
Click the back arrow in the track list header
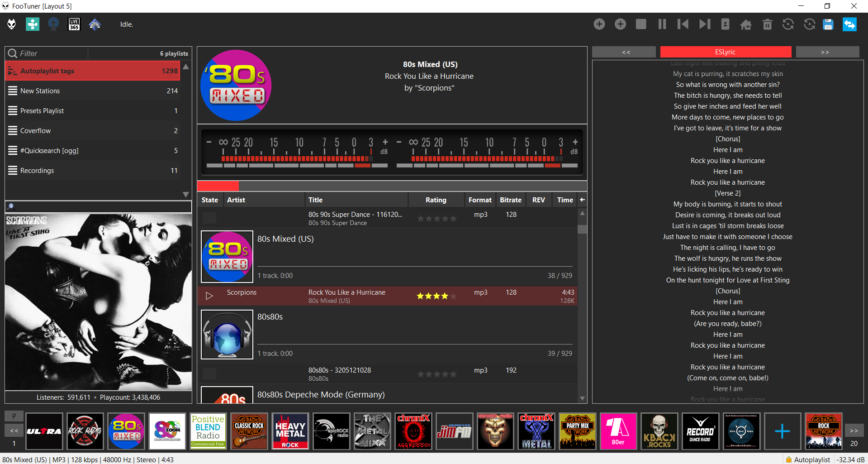pos(582,200)
